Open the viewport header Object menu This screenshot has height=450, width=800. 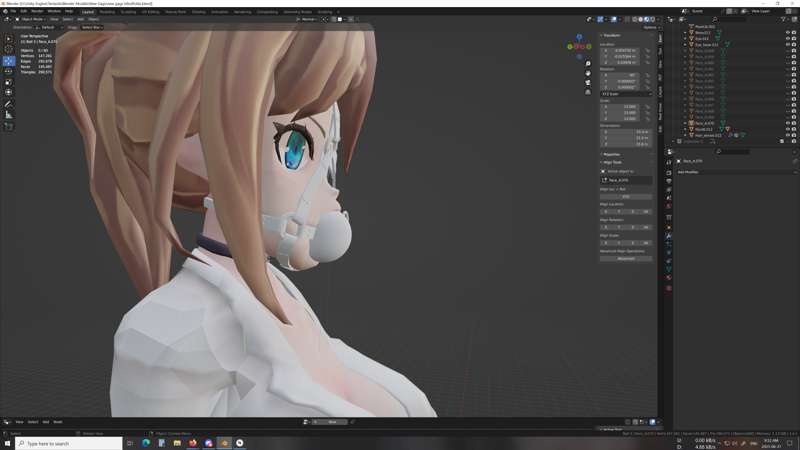(93, 19)
